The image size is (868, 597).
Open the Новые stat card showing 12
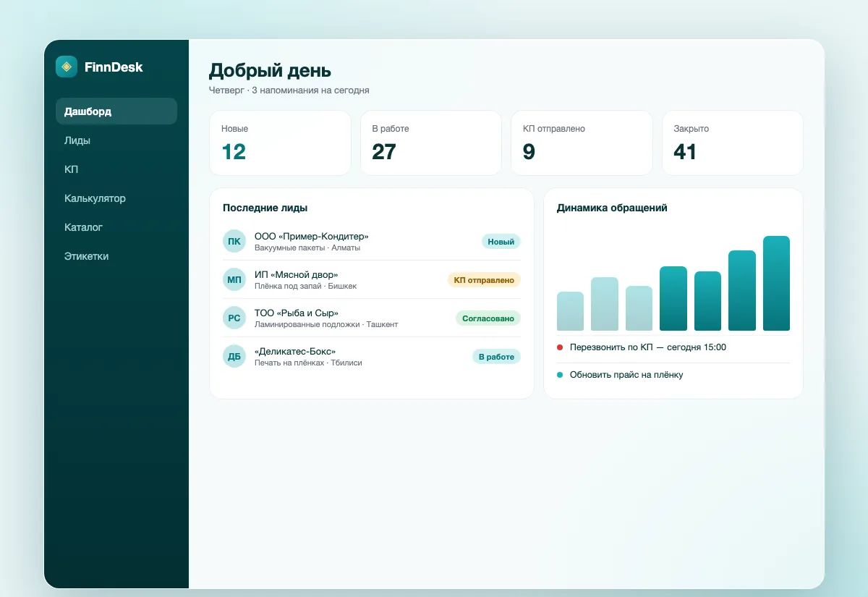(x=280, y=143)
